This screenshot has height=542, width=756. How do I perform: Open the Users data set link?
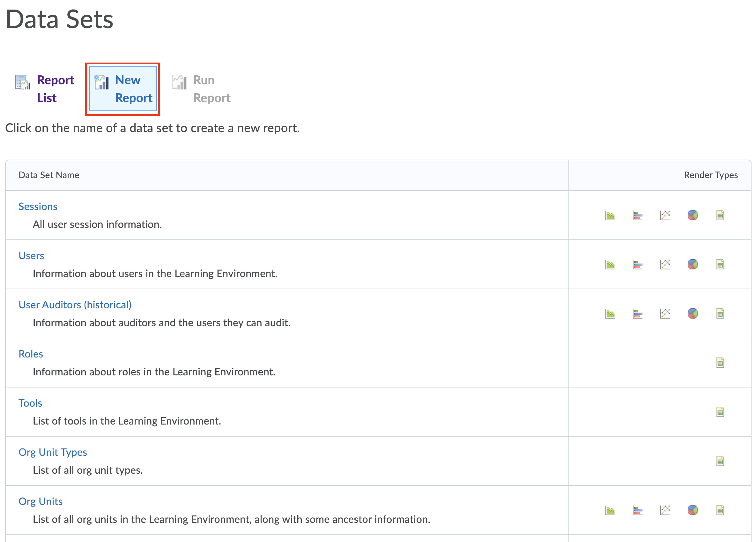(31, 255)
